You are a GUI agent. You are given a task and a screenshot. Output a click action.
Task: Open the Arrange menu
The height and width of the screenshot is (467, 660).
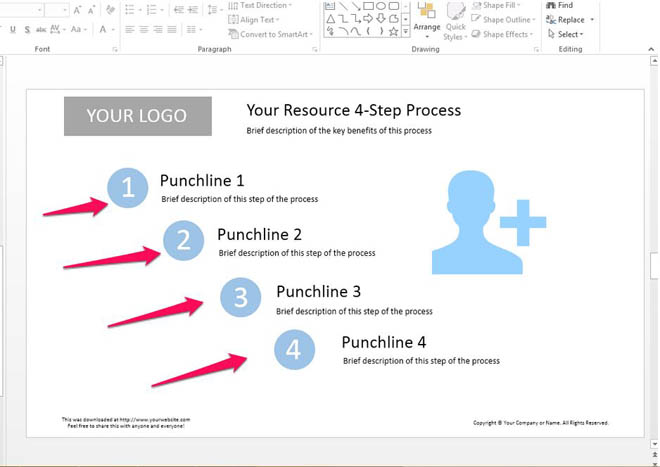tap(427, 19)
